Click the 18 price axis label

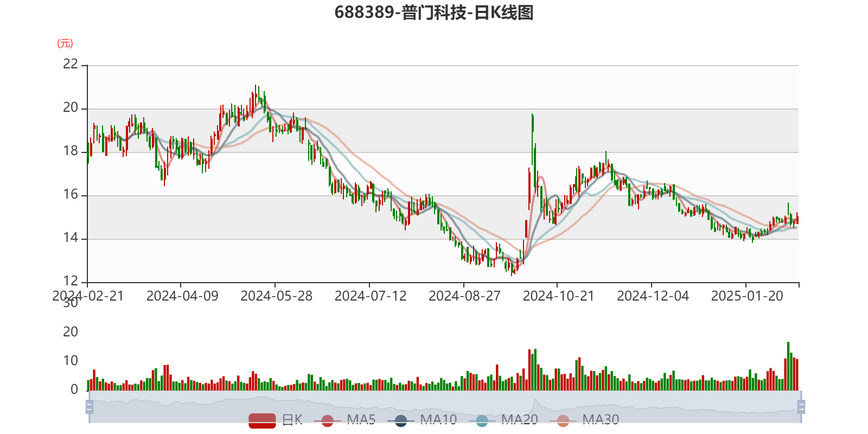[x=71, y=151]
